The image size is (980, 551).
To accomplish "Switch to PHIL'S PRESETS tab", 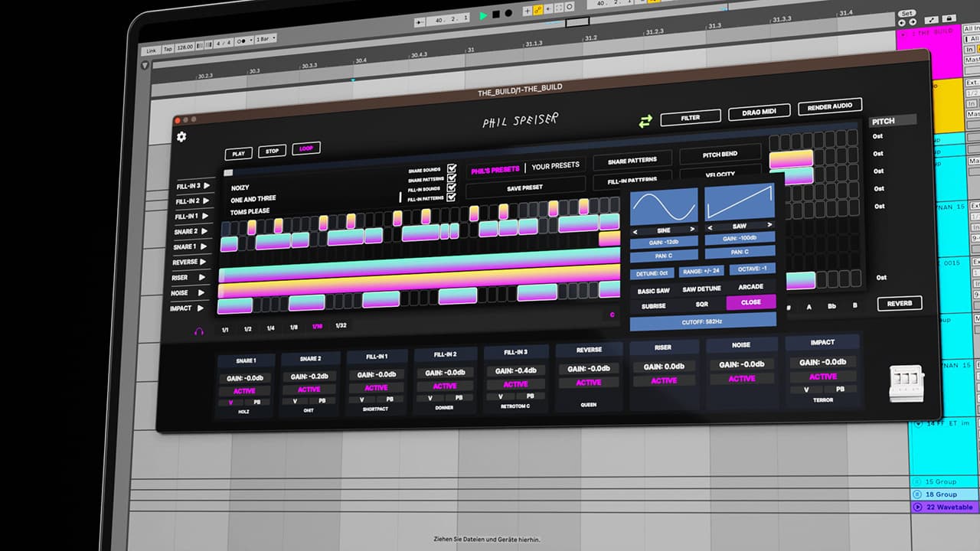I will point(495,169).
